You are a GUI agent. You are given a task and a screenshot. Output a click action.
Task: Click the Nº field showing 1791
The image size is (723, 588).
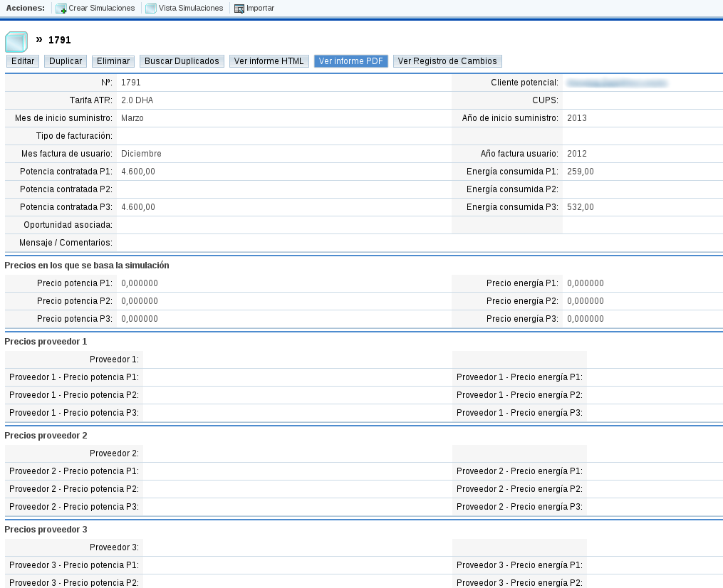pos(130,83)
